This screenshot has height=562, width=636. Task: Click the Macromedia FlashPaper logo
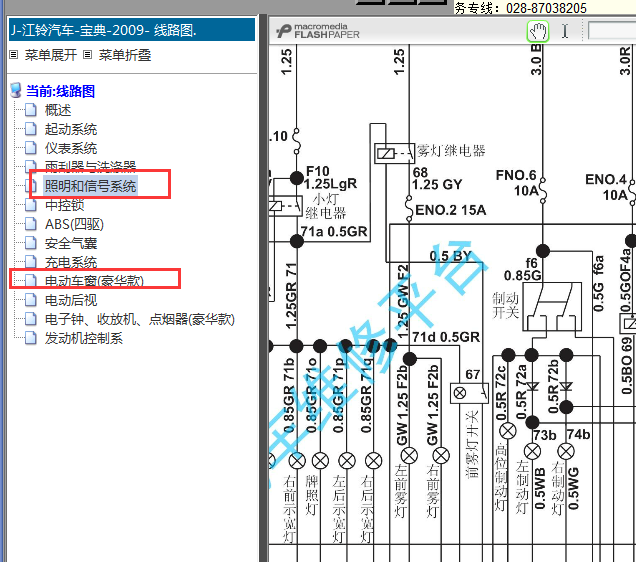pos(318,31)
